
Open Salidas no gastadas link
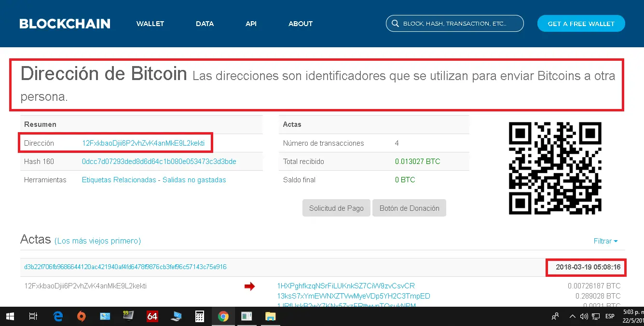(x=194, y=180)
